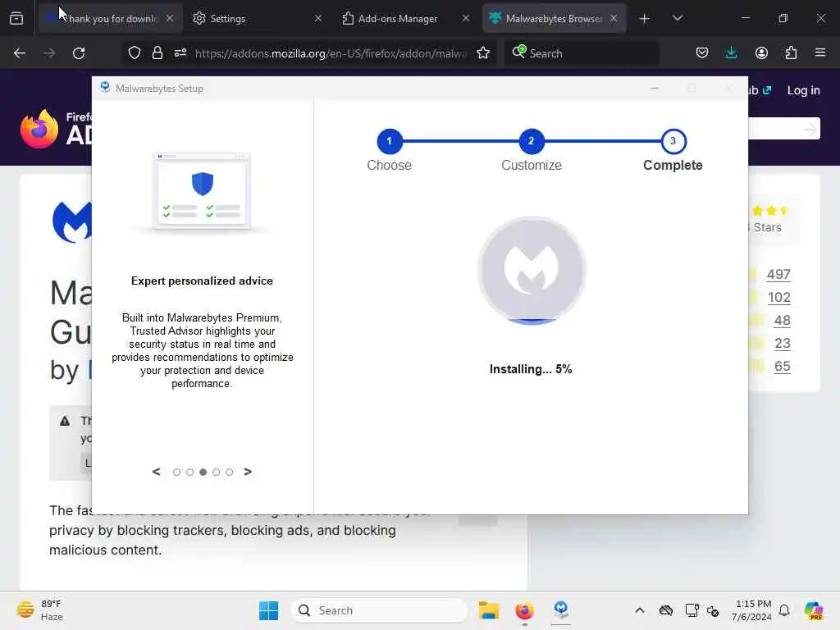
Task: Go back to the previous page
Action: tap(20, 53)
